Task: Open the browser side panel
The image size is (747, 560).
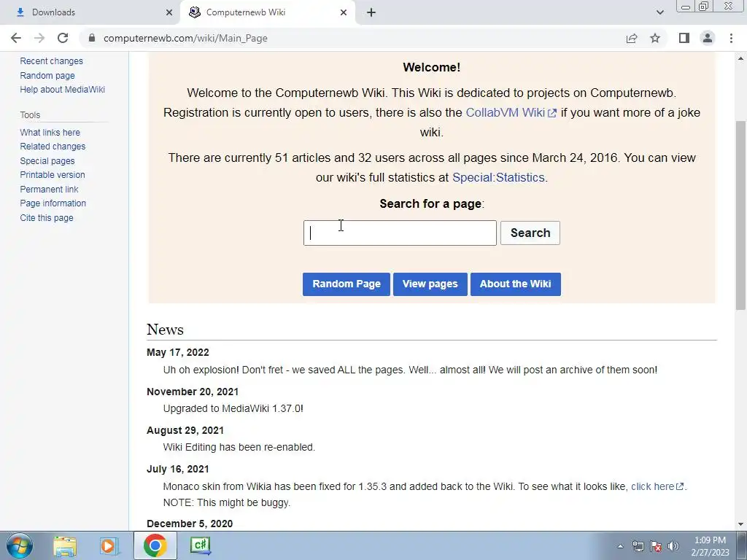Action: (x=684, y=38)
